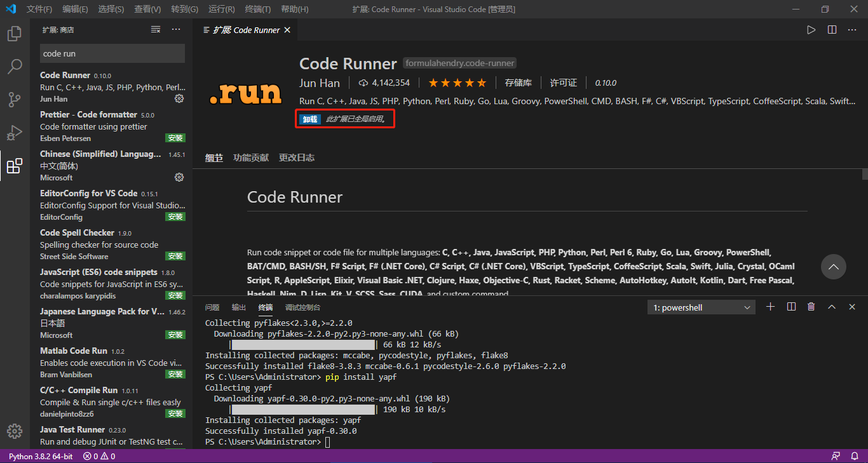Maximize the panel with up chevron
The image size is (868, 463).
click(x=832, y=307)
